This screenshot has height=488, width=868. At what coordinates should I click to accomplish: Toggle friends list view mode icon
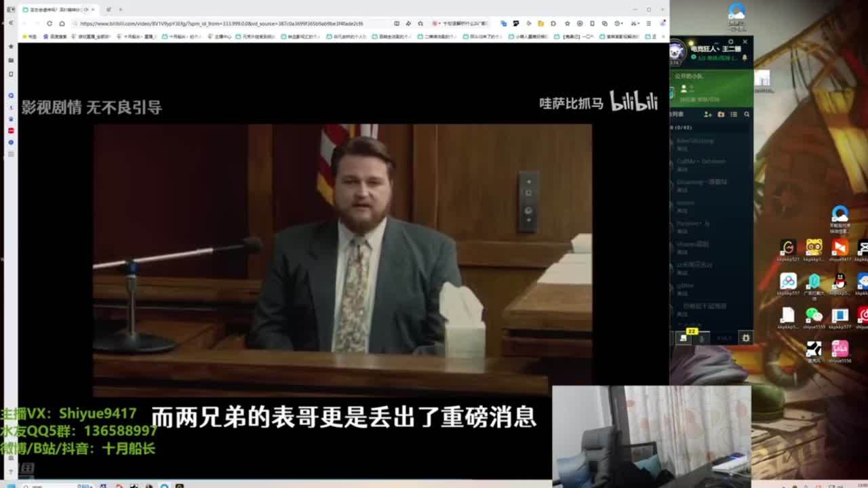[734, 115]
